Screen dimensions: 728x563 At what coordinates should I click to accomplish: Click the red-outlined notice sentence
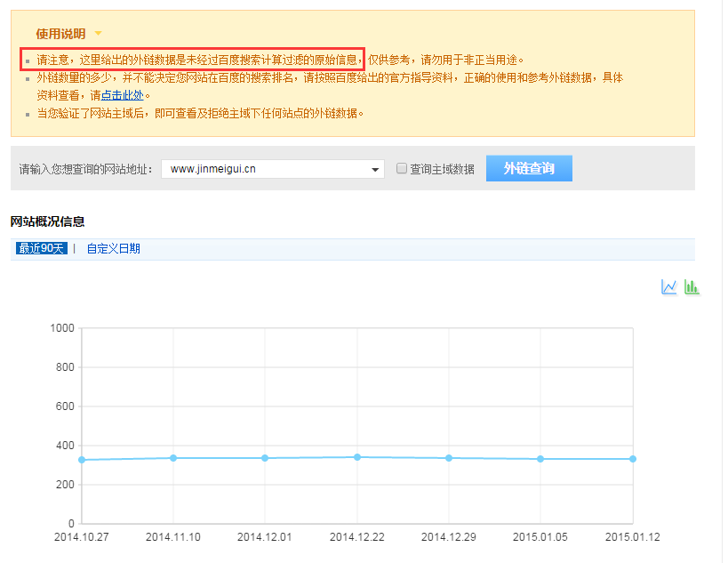pyautogui.click(x=192, y=60)
